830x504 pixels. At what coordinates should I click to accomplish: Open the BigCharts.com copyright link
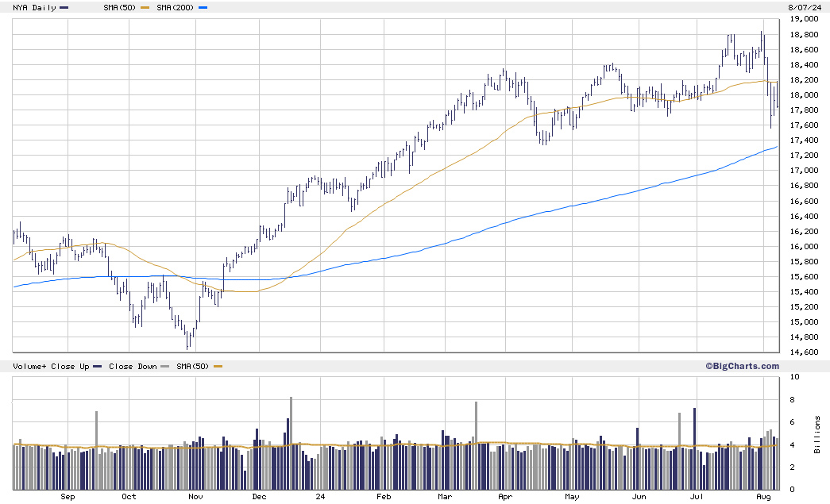click(x=742, y=366)
